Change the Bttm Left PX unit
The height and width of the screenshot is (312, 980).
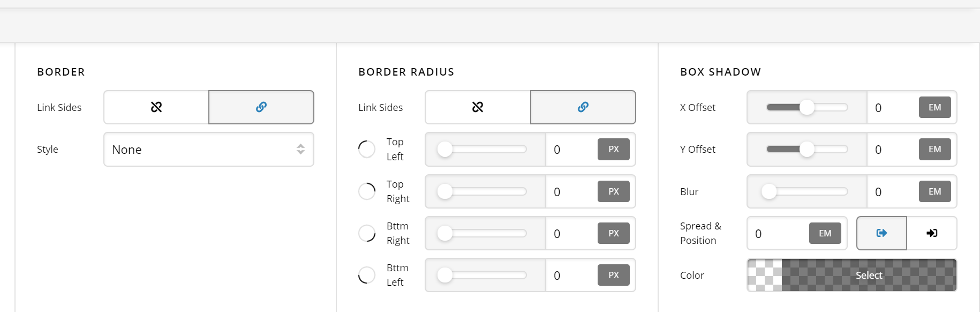tap(614, 275)
